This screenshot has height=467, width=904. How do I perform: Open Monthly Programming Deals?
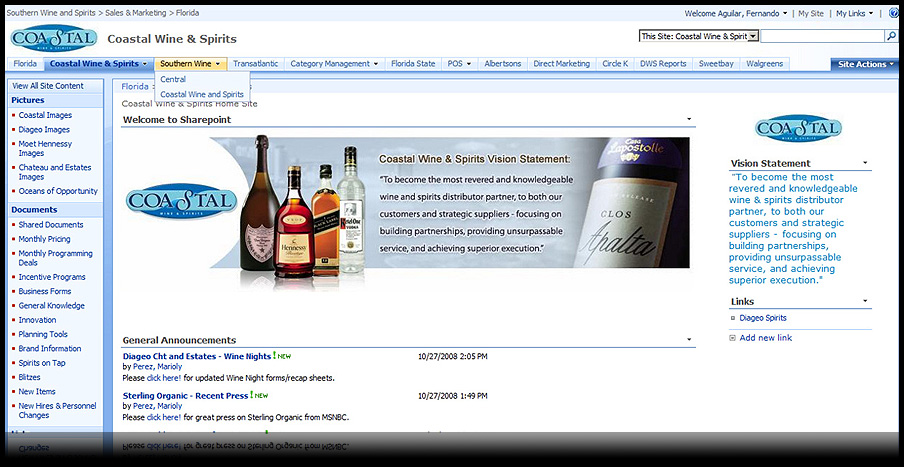click(55, 258)
